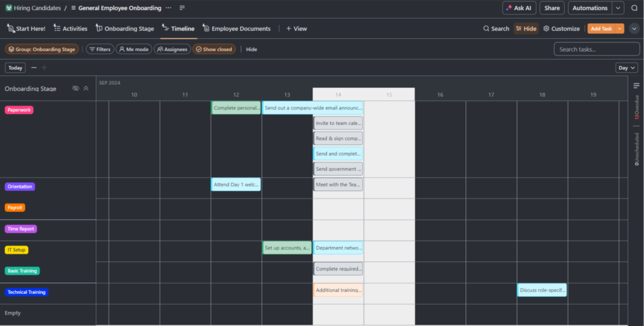This screenshot has width=644, height=326.
Task: Hide the Onboarding Stage sidebar eye icon
Action: click(75, 88)
